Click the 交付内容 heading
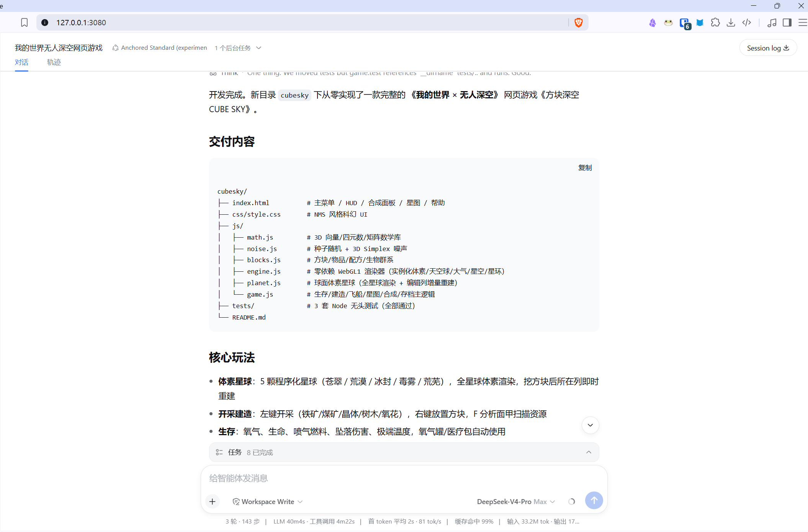This screenshot has height=532, width=808. [x=232, y=142]
